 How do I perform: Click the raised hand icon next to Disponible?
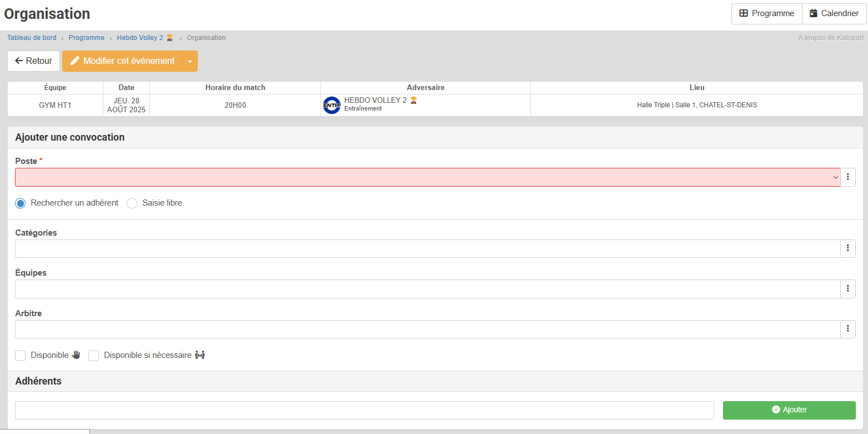[76, 355]
